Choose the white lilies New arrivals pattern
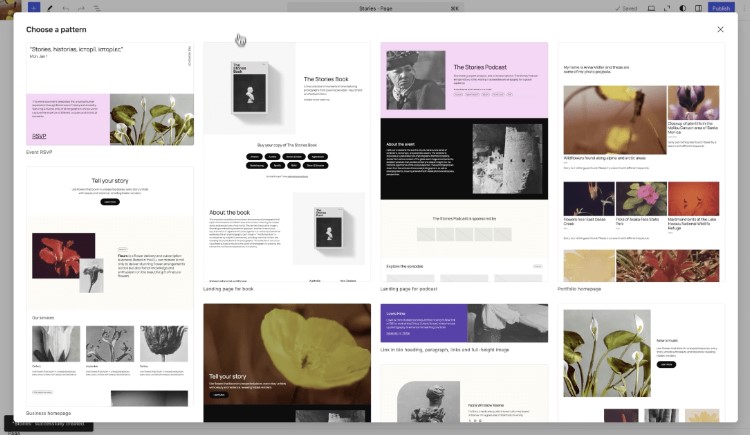The image size is (750, 435). [x=641, y=363]
